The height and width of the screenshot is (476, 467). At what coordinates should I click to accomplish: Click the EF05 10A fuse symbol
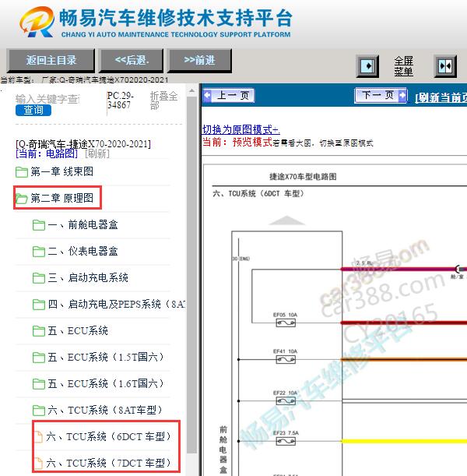pos(286,323)
